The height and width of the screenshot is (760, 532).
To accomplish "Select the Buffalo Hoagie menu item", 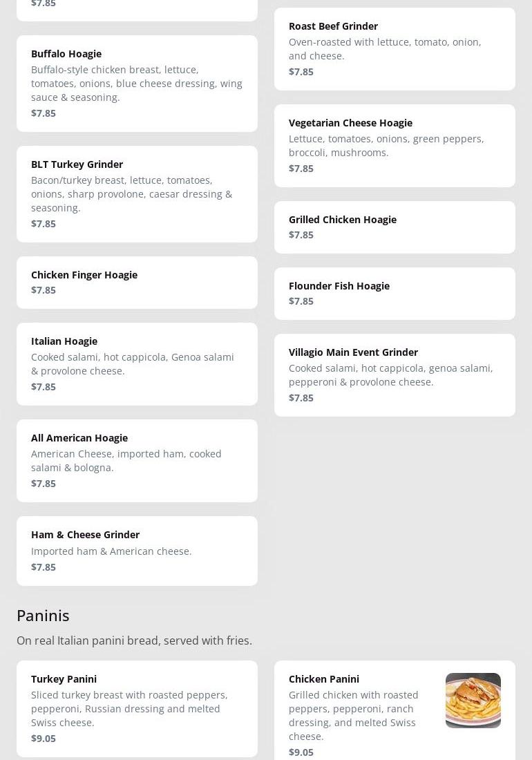I will click(137, 84).
